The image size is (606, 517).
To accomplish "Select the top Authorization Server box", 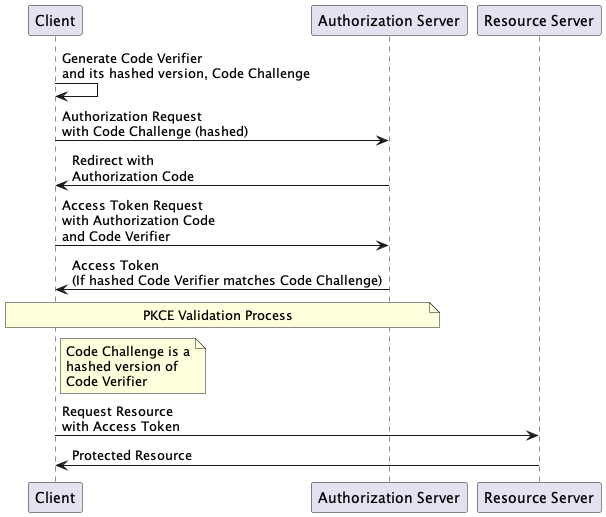I will 389,20.
